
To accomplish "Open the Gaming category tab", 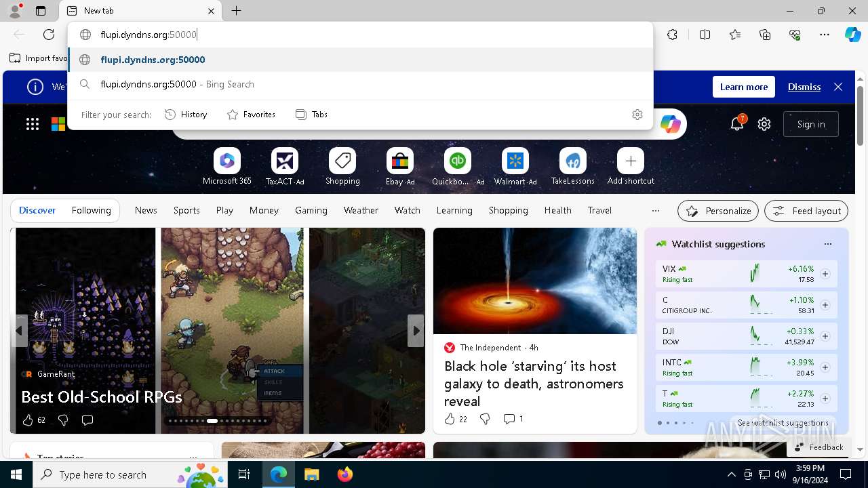I will tap(311, 210).
